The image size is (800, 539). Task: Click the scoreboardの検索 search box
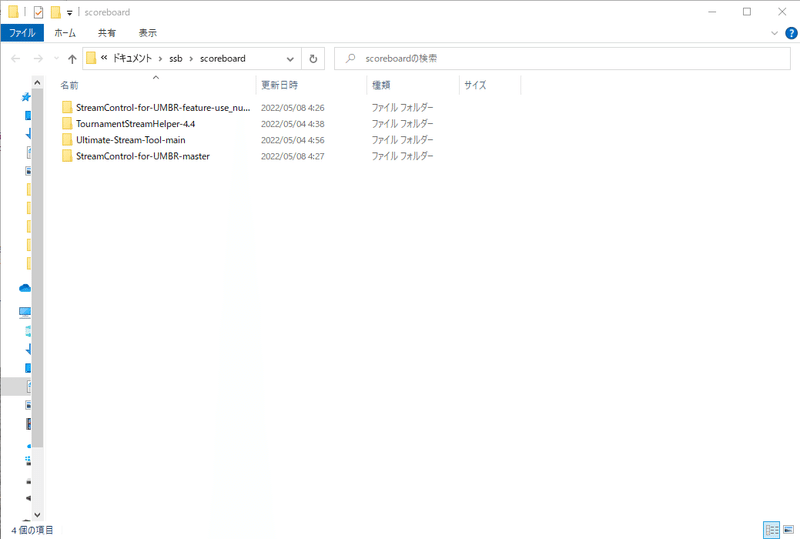562,59
